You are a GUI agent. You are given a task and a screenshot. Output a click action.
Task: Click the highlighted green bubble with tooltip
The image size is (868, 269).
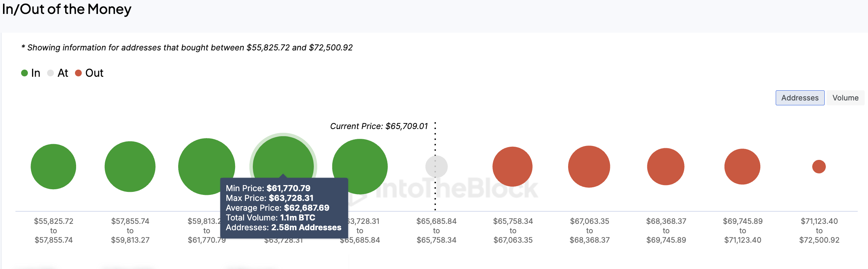coord(283,158)
